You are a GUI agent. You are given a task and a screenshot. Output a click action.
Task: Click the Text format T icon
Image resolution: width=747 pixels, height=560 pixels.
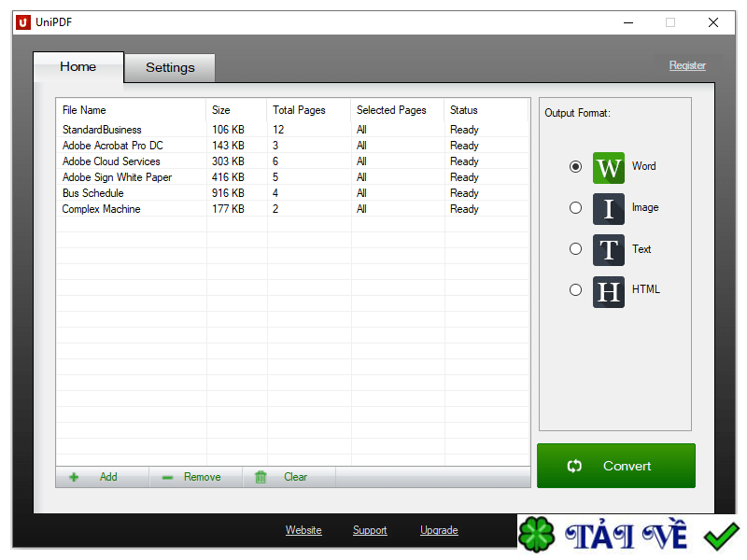[x=609, y=250]
